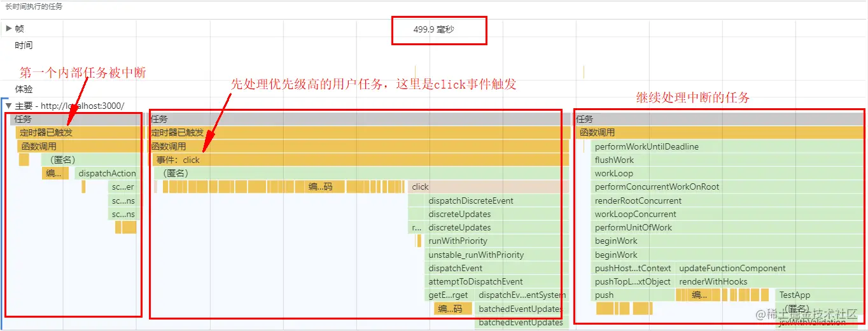Select the renderWithHooks bar
The height and width of the screenshot is (331, 868).
click(x=769, y=281)
